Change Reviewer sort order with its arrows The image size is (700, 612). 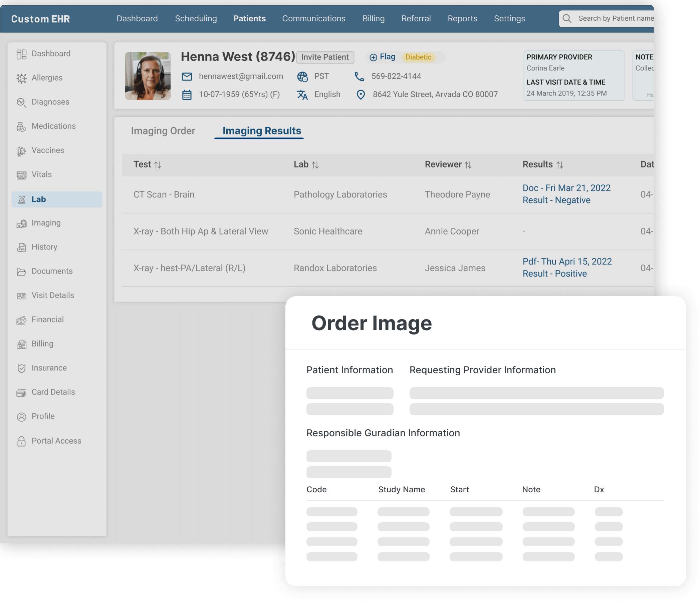pyautogui.click(x=468, y=164)
